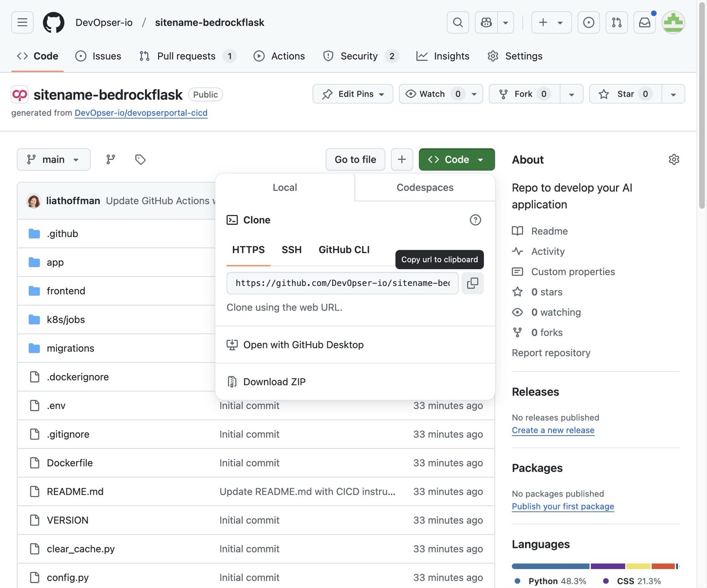Expand the Watch options arrow
Viewport: 707px width, 588px height.
(474, 94)
